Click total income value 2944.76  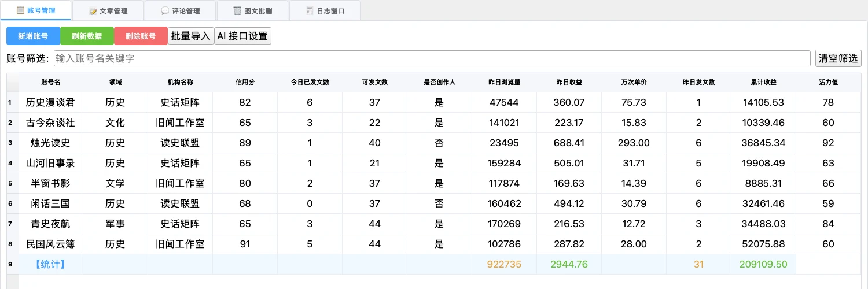569,264
